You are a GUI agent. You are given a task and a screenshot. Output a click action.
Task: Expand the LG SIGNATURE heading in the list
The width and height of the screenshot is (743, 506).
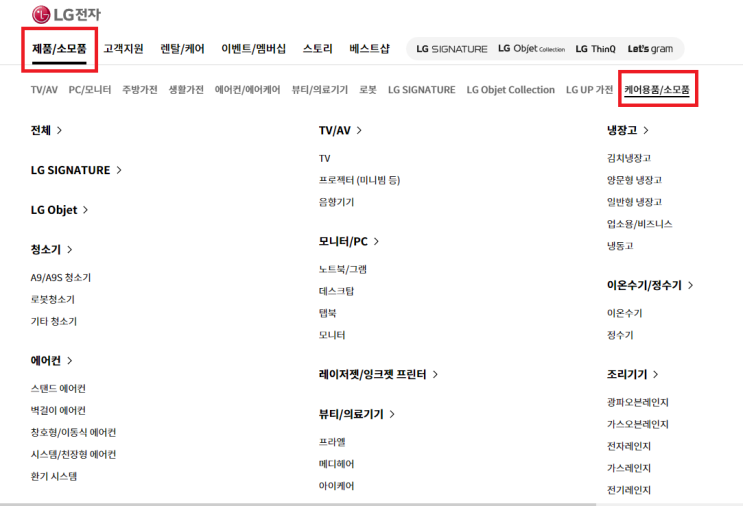click(76, 170)
